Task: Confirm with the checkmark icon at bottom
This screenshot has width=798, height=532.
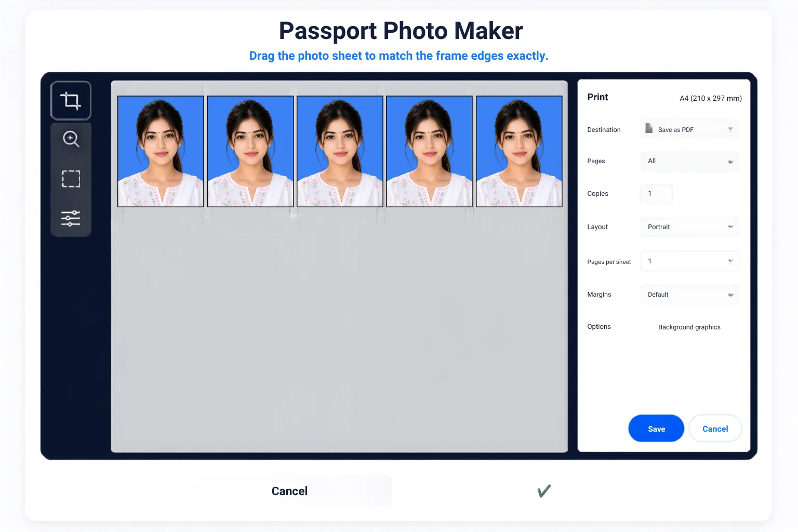Action: point(544,491)
